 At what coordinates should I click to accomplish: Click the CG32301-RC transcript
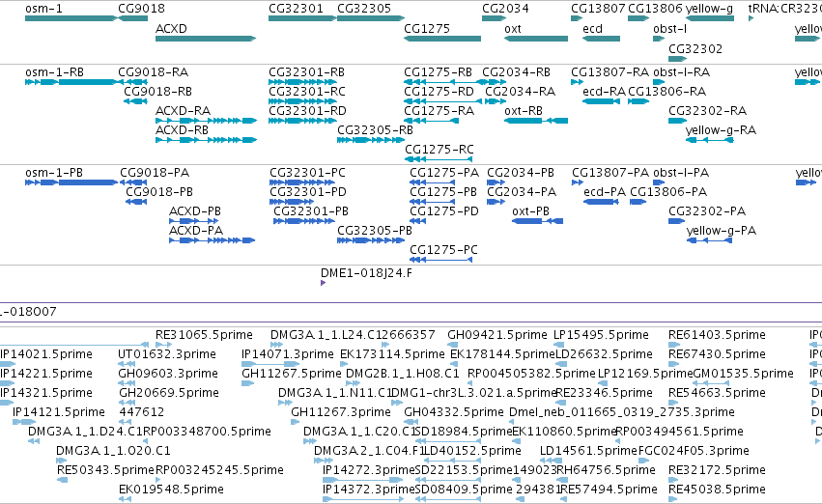pos(302,101)
